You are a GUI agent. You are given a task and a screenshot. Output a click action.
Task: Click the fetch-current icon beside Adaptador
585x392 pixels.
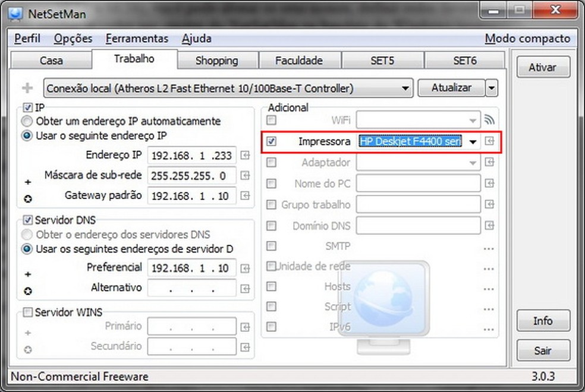click(489, 162)
